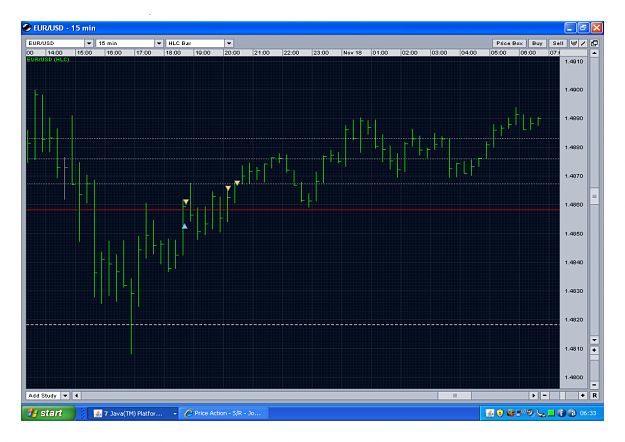Click the blue info circle tray icon
This screenshot has height=442, width=625.
coord(561,413)
